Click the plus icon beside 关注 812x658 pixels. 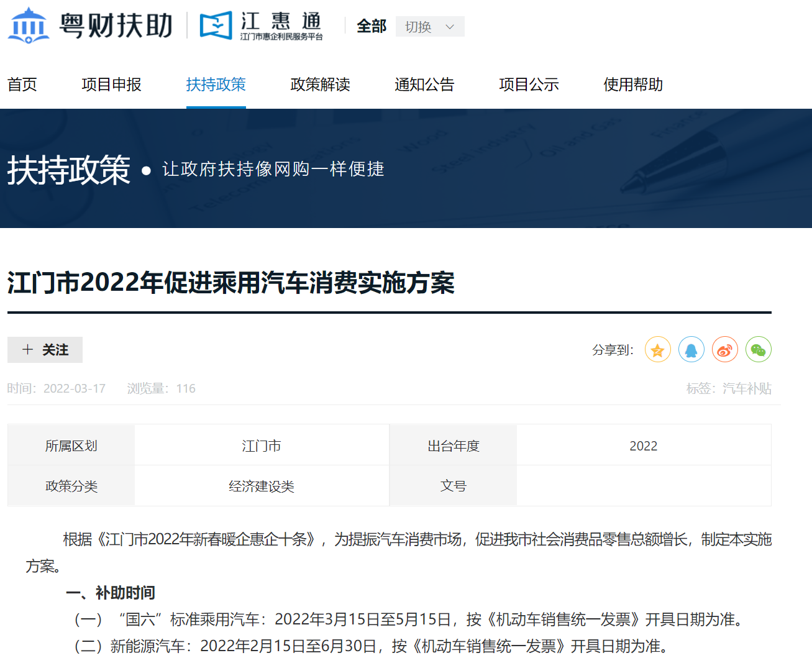[27, 350]
